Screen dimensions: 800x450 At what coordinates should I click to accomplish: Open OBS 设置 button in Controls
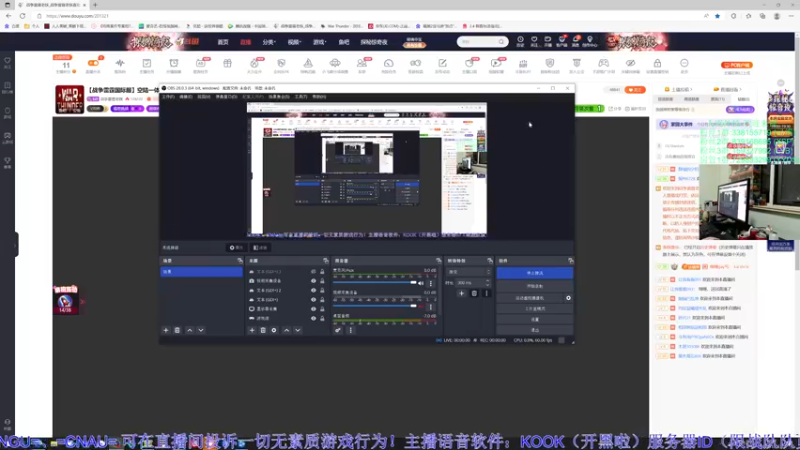click(x=535, y=319)
